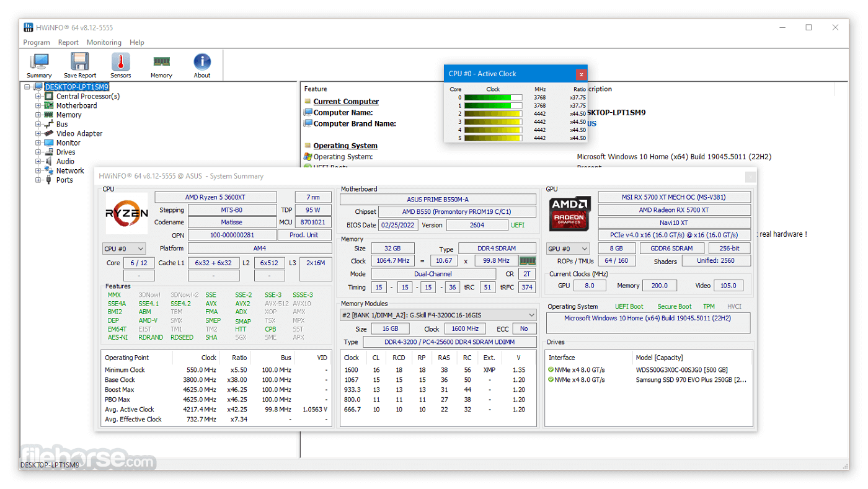Select the Current Computer heading row
The width and height of the screenshot is (868, 489).
point(346,102)
